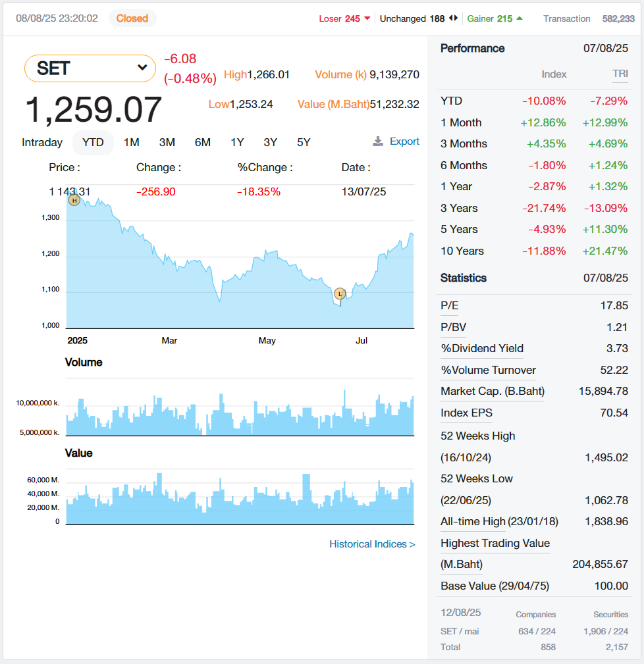Click the Export download icon
The height and width of the screenshot is (664, 644).
(378, 141)
